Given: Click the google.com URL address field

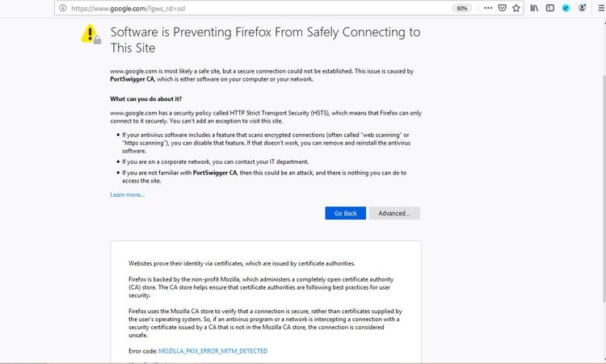Looking at the screenshot, I should pyautogui.click(x=242, y=8).
